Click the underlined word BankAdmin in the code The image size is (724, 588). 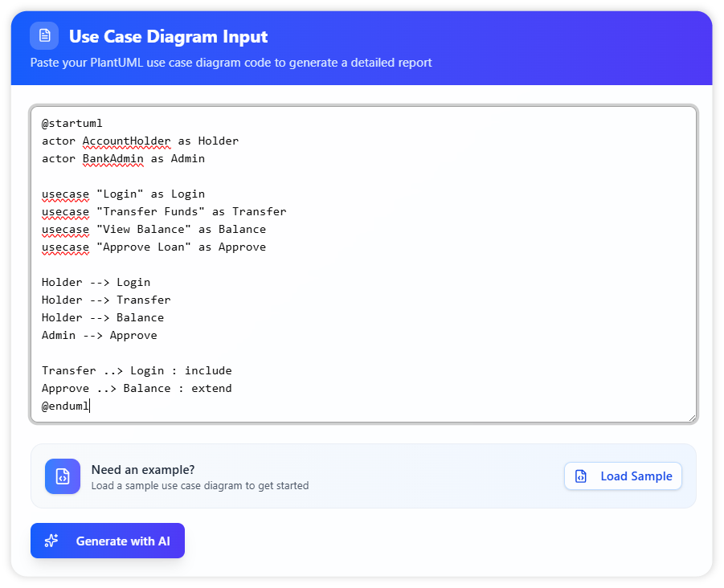[x=112, y=159]
